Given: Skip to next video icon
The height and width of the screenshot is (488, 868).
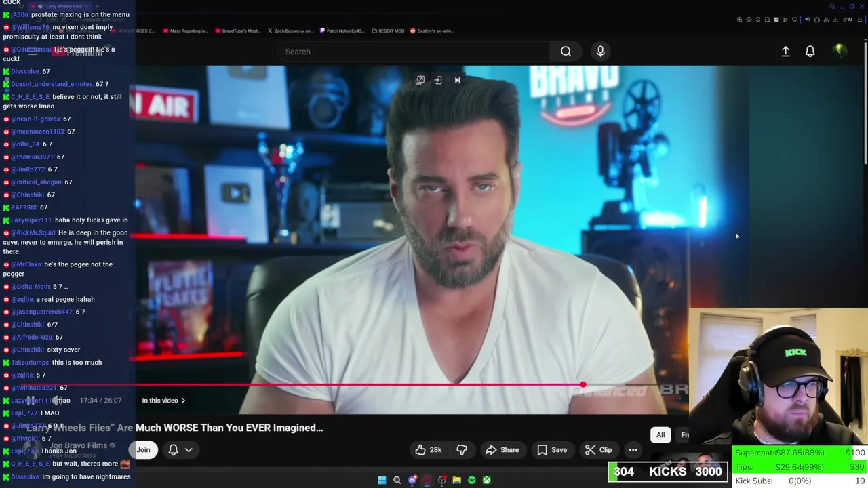Looking at the screenshot, I should pos(457,80).
